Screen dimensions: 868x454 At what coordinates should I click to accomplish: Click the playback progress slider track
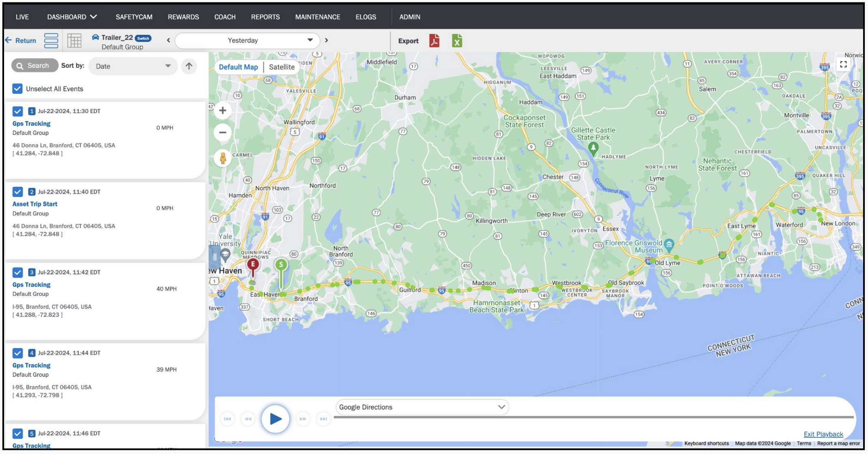pos(594,417)
